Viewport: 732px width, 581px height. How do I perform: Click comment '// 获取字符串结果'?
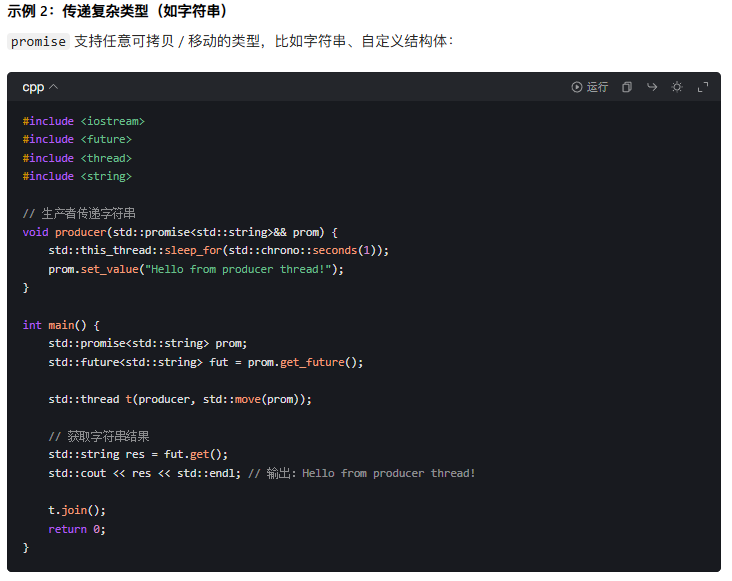(x=99, y=436)
